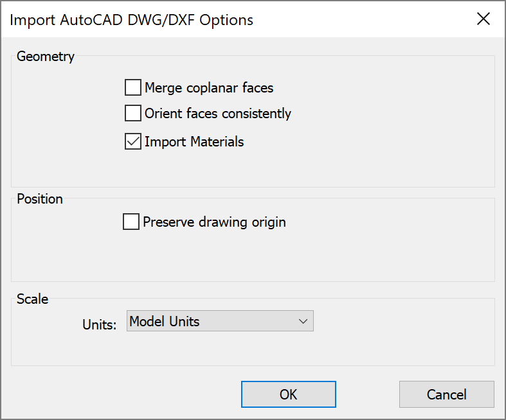
Task: Click the Geometry group heading
Action: coord(46,57)
